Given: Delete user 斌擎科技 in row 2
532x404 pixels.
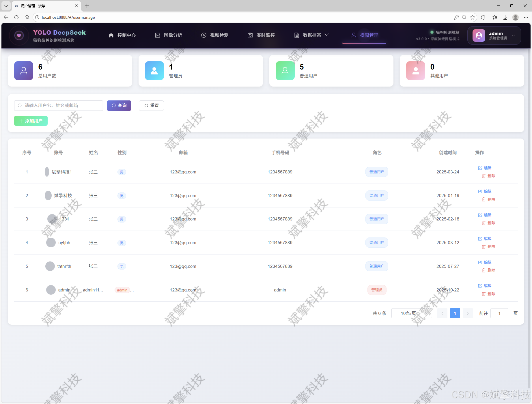Looking at the screenshot, I should coord(488,199).
